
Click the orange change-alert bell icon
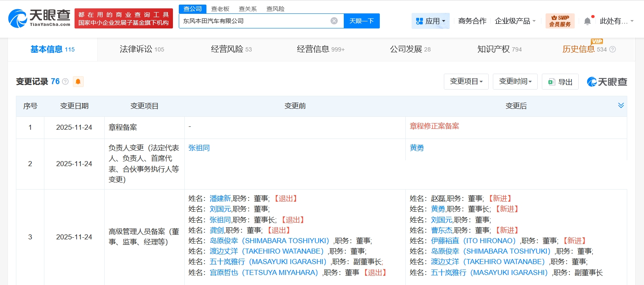[78, 82]
